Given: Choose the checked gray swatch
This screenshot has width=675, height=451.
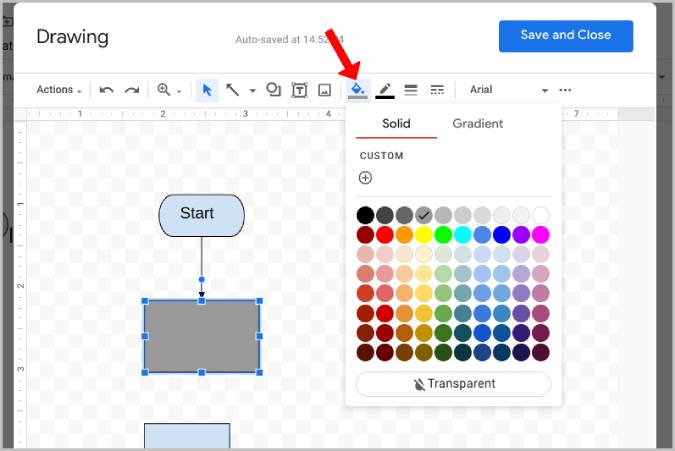Looking at the screenshot, I should point(424,215).
